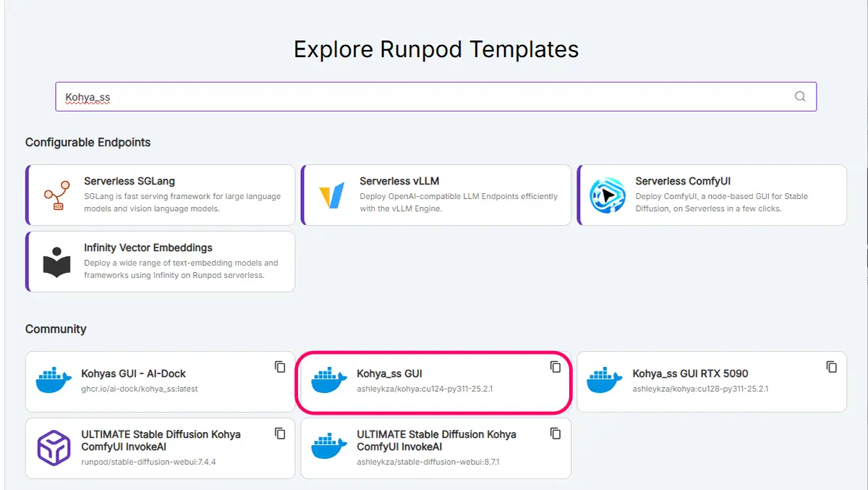
Task: Click the Serverless ComfyUI logo icon
Action: click(608, 195)
